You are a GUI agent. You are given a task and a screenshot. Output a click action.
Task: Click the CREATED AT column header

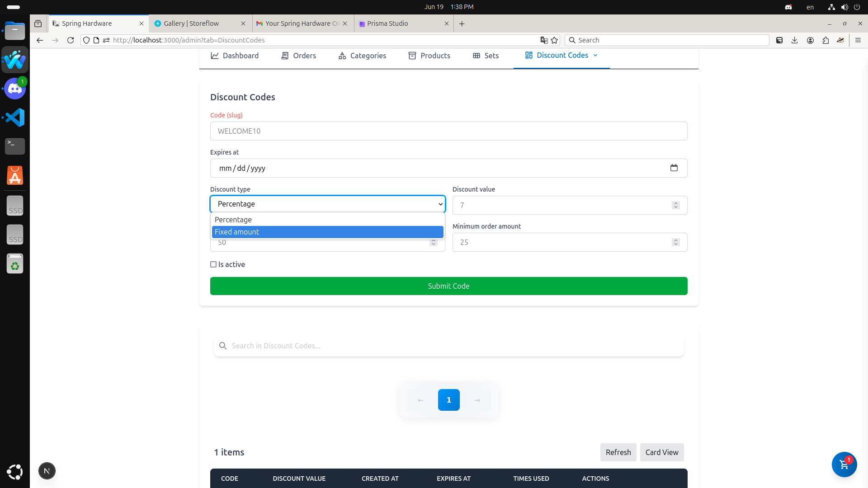point(380,479)
